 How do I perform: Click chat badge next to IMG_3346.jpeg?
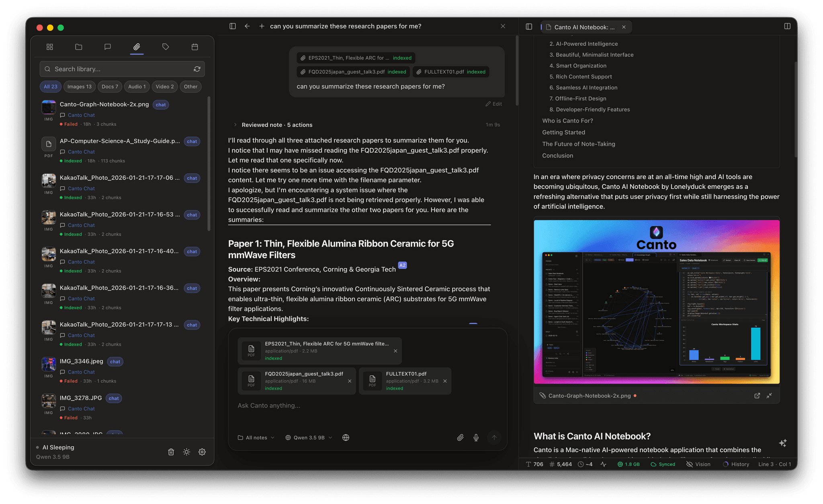[x=115, y=361]
